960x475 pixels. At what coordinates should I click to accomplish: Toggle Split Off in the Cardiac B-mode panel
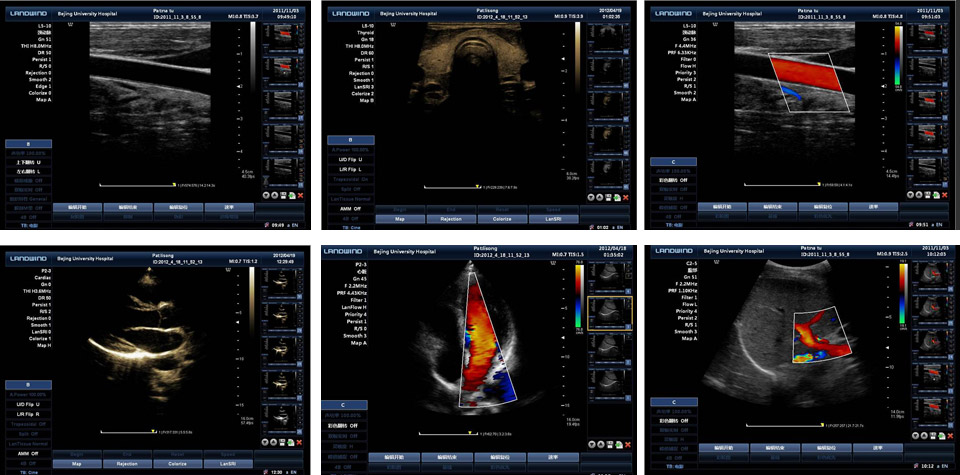pyautogui.click(x=28, y=434)
